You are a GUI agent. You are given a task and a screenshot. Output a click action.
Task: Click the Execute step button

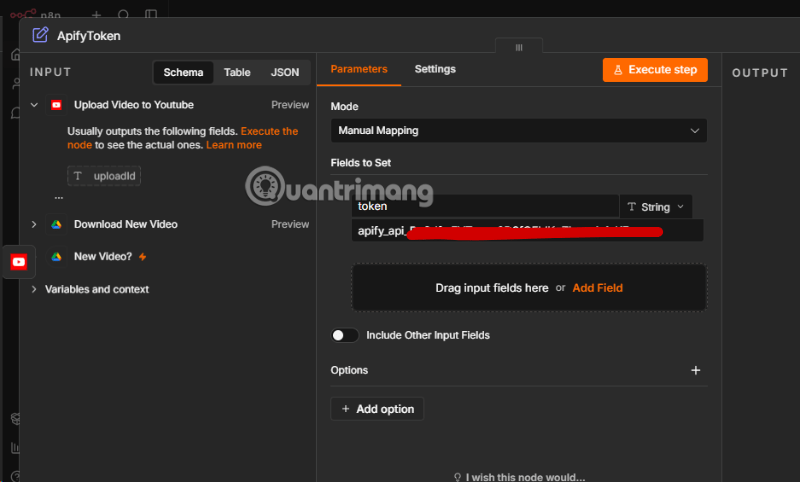(655, 70)
